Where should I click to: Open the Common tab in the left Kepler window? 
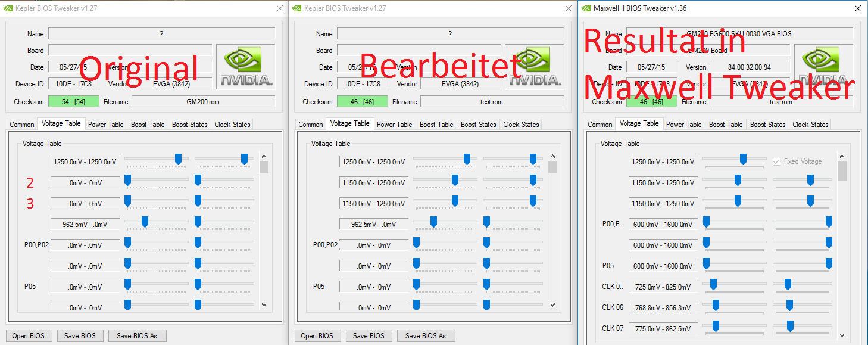click(x=22, y=124)
